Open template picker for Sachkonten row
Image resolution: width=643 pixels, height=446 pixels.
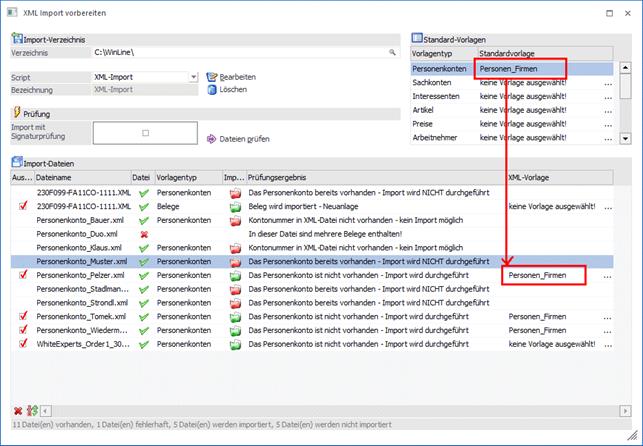607,84
